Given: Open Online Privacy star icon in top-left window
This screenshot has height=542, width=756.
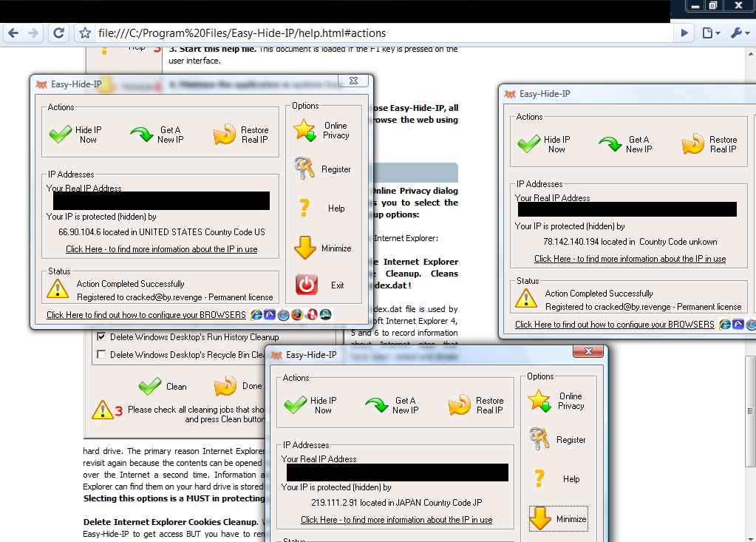Looking at the screenshot, I should click(304, 130).
